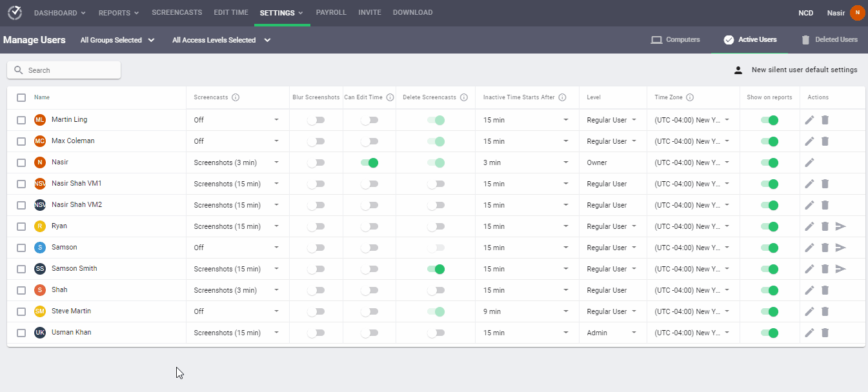Enable Blur Screenshots for Martin Ling

316,120
